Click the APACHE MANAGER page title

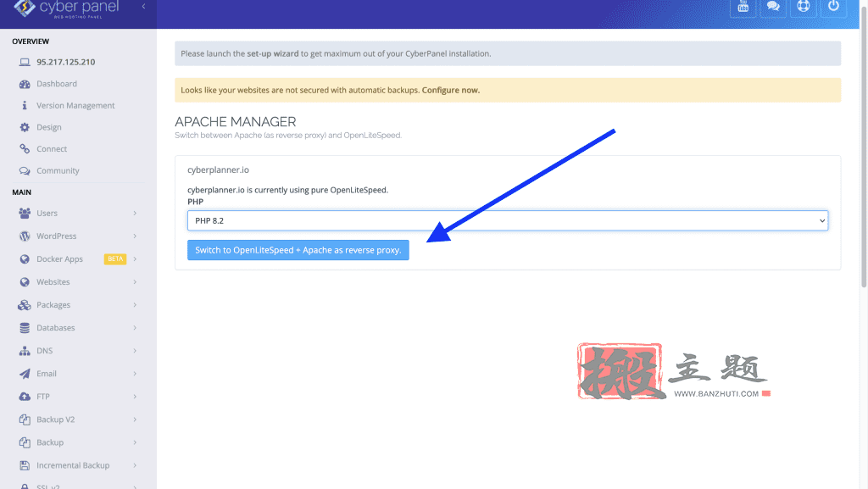(236, 122)
